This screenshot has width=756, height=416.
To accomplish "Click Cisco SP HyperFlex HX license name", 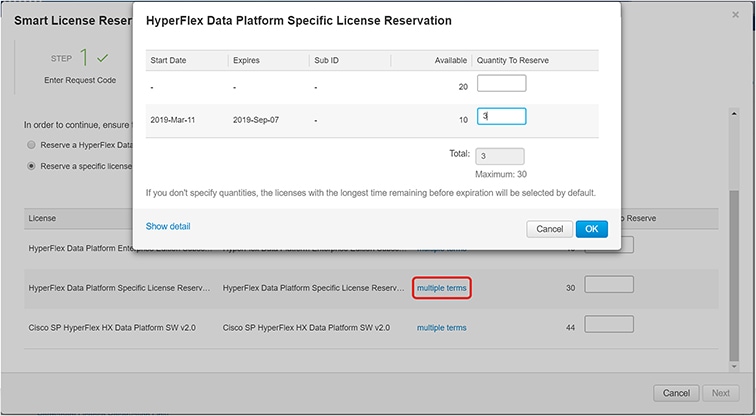I will 112,328.
